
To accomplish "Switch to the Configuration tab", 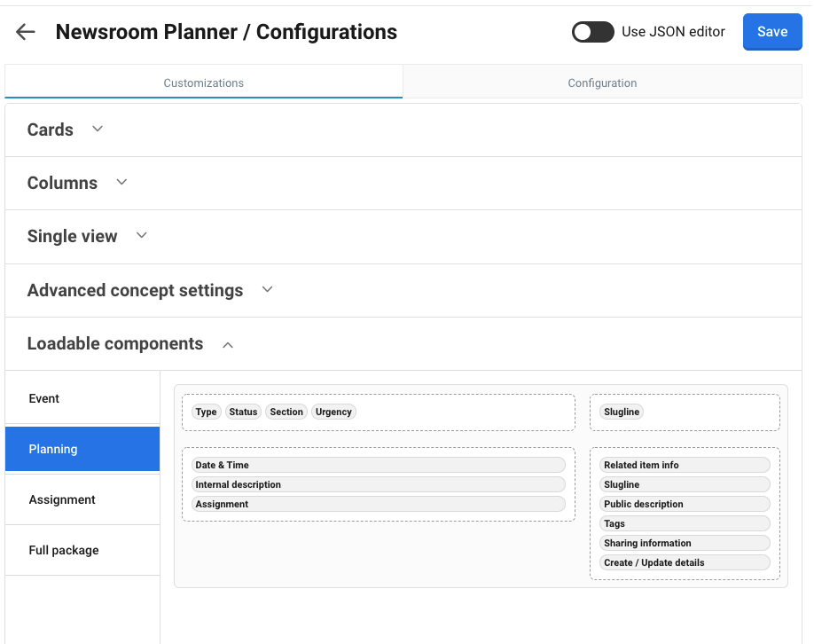I will point(602,82).
